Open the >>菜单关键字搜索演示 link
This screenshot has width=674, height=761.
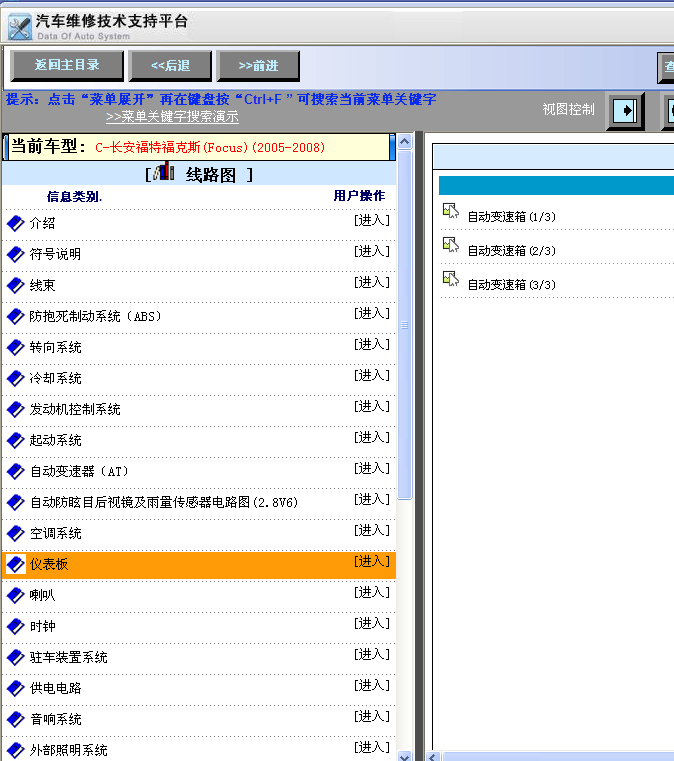[172, 117]
